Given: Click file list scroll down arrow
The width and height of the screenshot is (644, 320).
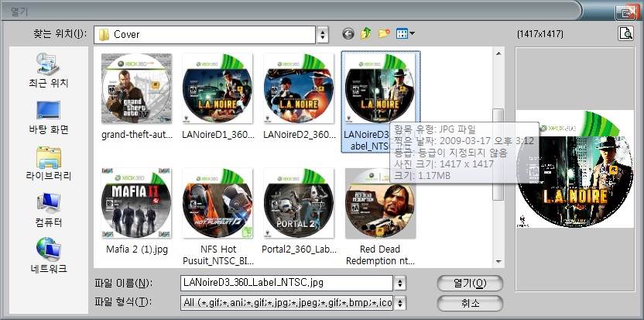Looking at the screenshot, I should 498,262.
